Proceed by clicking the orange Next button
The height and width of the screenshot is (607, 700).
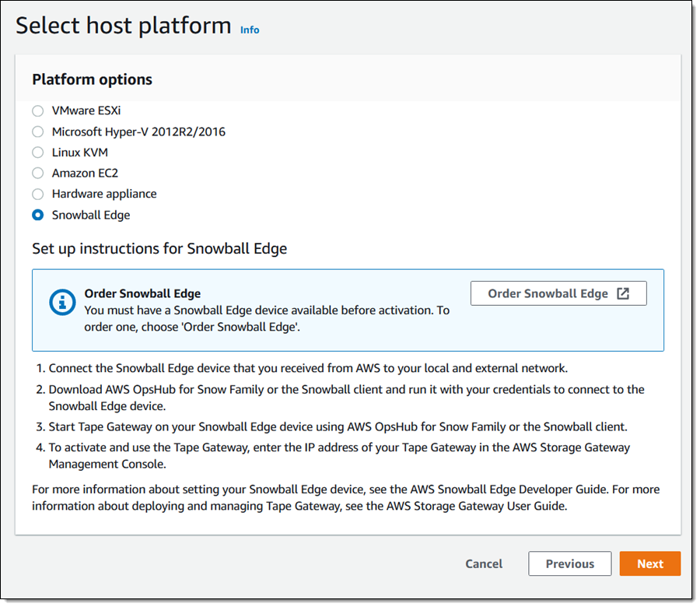click(649, 564)
